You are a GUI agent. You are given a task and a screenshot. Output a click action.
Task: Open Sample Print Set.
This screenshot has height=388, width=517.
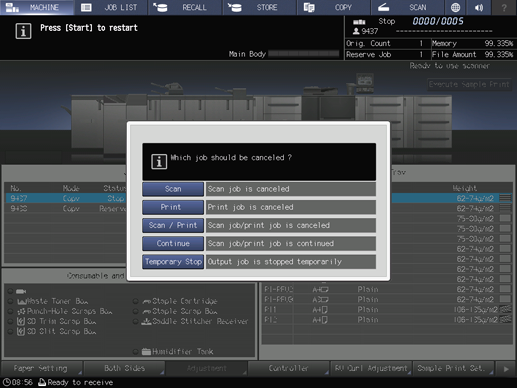(453, 368)
